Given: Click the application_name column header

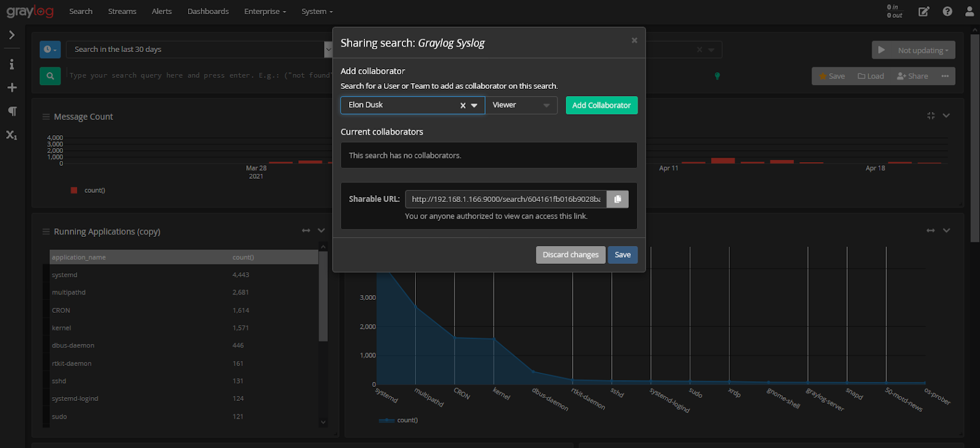Looking at the screenshot, I should (x=79, y=257).
